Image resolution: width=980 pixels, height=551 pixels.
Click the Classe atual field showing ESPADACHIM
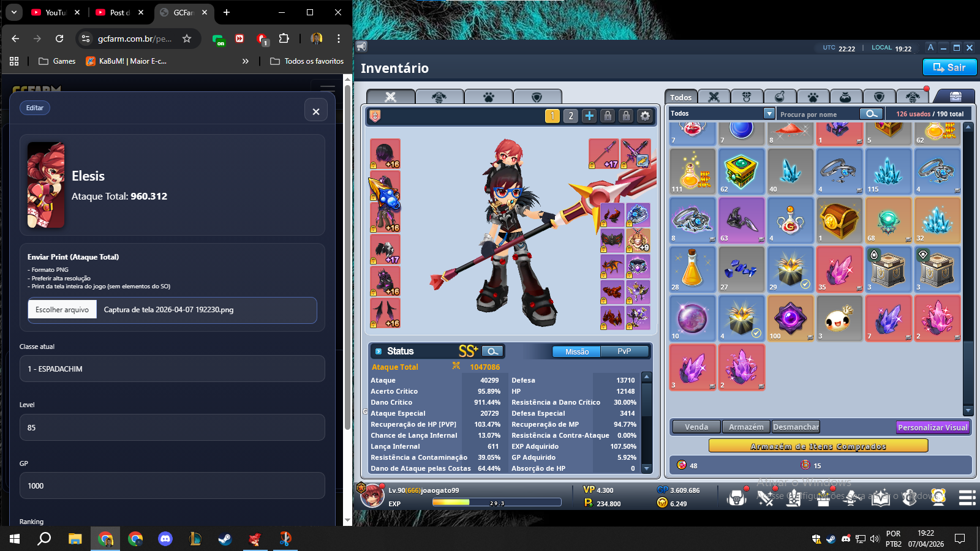click(x=172, y=369)
